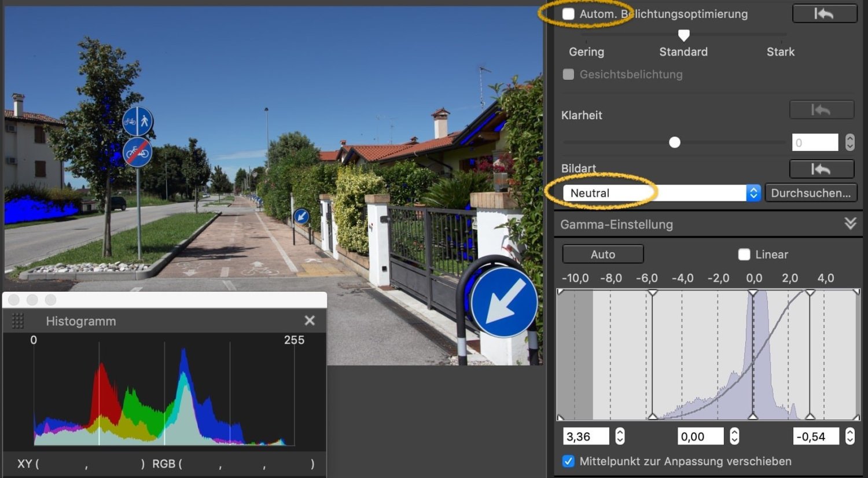
Task: Click the 3,36 input field
Action: click(x=586, y=436)
